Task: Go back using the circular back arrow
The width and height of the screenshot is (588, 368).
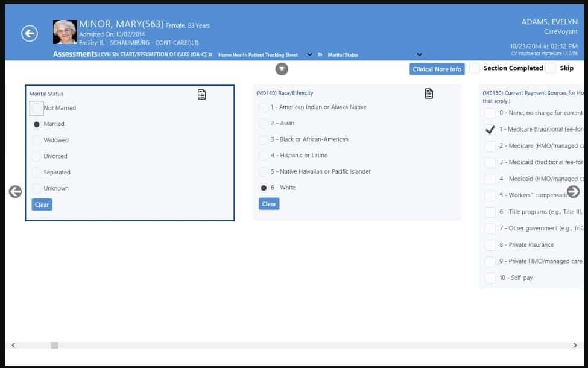Action: [28, 33]
